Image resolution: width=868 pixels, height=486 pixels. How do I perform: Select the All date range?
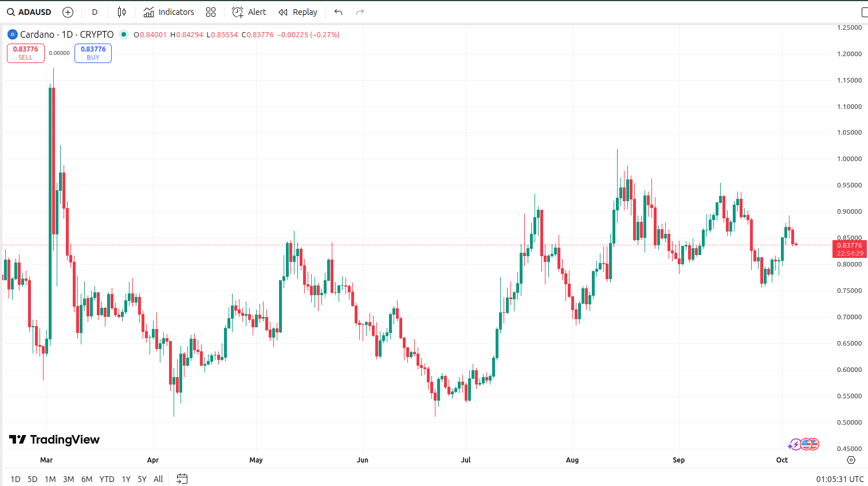(x=159, y=479)
